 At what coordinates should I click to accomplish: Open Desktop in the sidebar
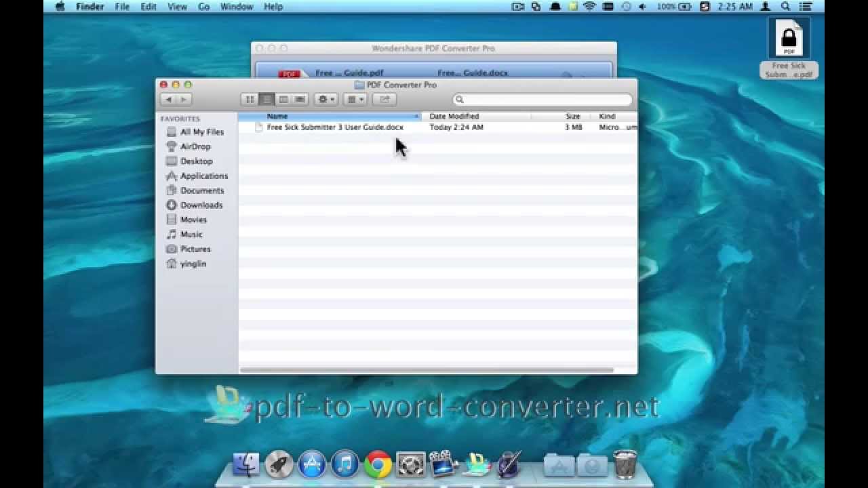click(x=189, y=161)
